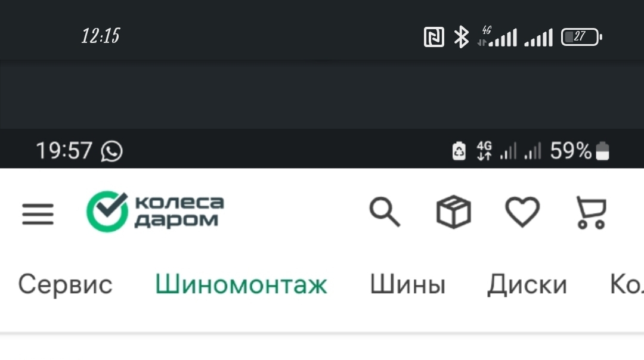Tap the Bluetooth status icon
Screen dimensions: 644x360
point(461,37)
